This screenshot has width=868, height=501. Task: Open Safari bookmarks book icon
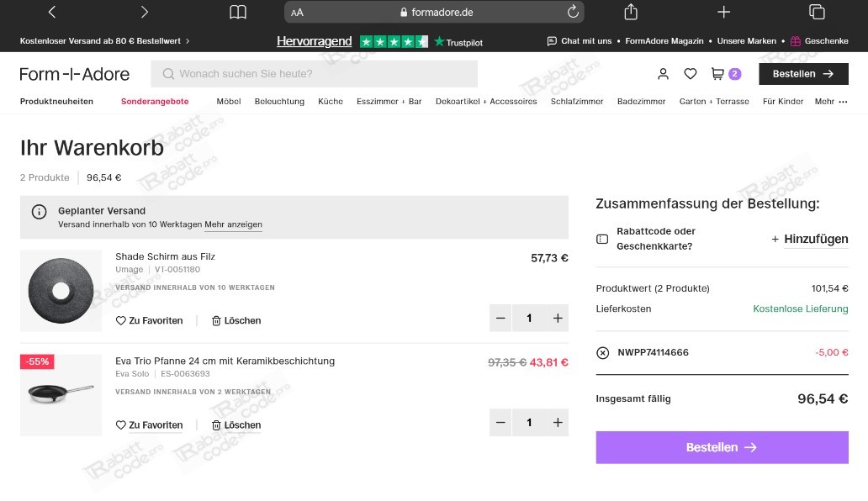pyautogui.click(x=237, y=12)
